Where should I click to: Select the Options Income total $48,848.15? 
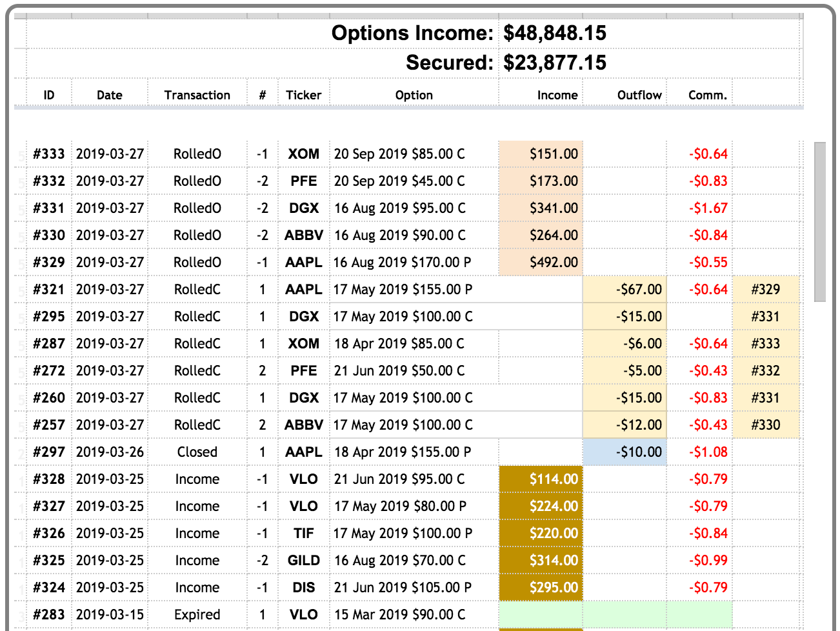tap(555, 33)
